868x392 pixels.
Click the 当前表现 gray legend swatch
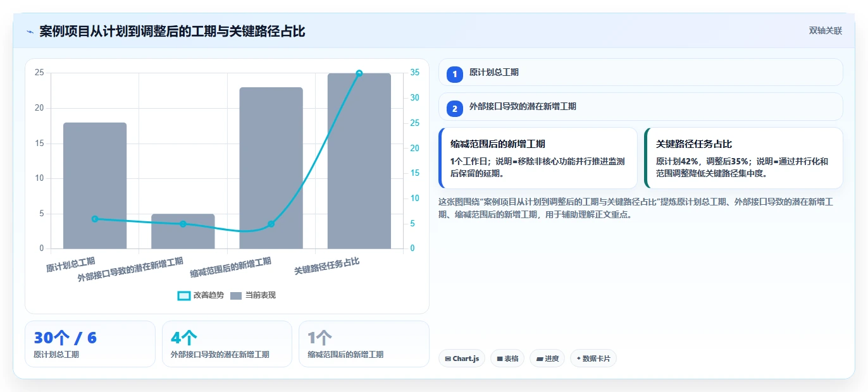(x=236, y=295)
